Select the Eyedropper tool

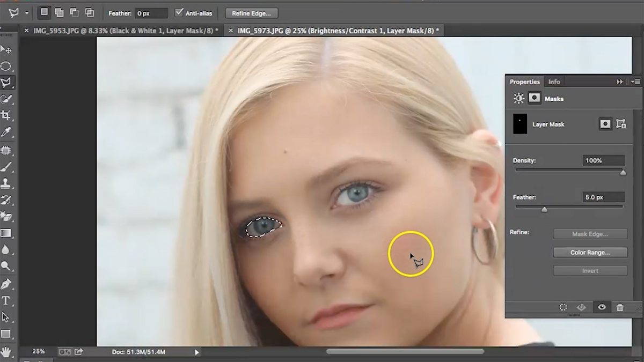[x=6, y=132]
